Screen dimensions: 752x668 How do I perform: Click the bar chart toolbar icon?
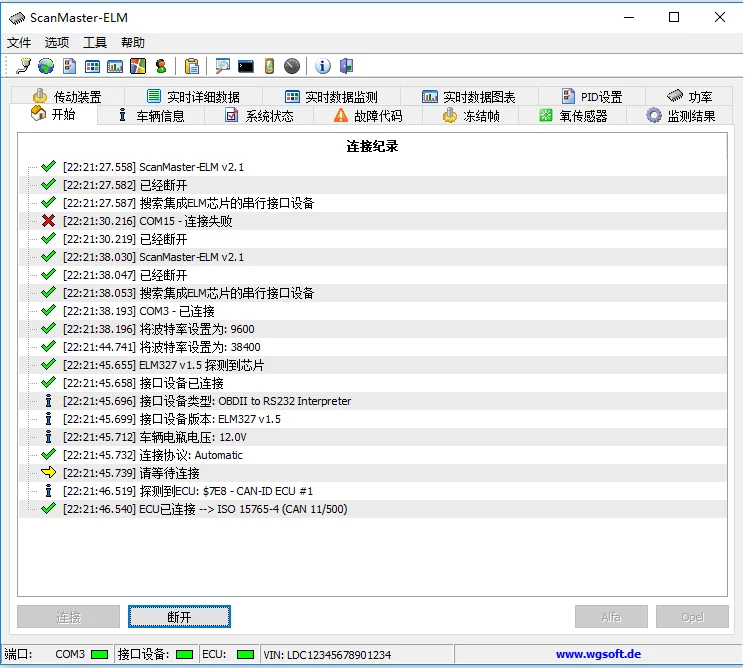115,66
